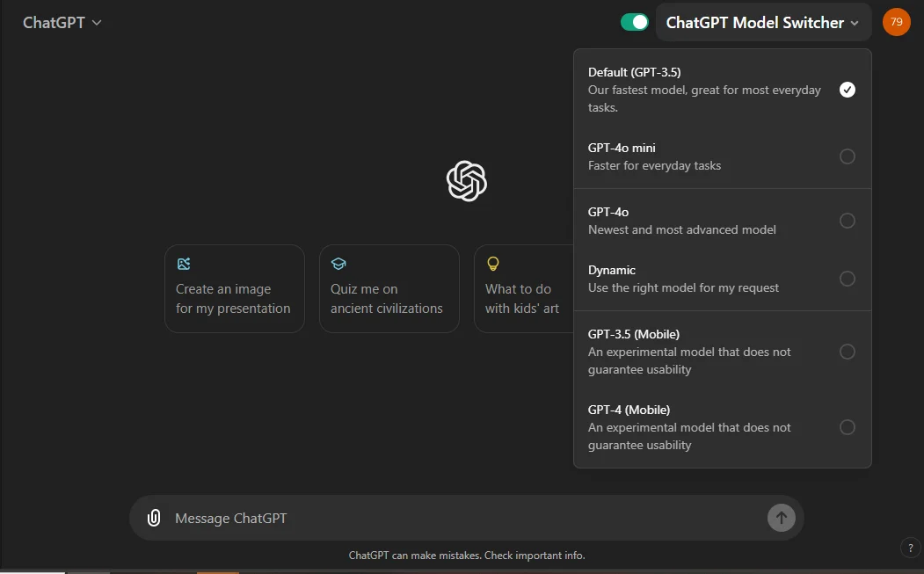Click Create an image for my presentation
The image size is (924, 574).
[235, 289]
